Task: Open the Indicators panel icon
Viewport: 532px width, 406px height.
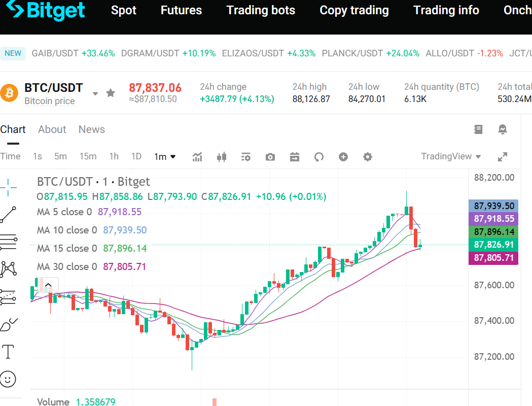Action: (197, 156)
